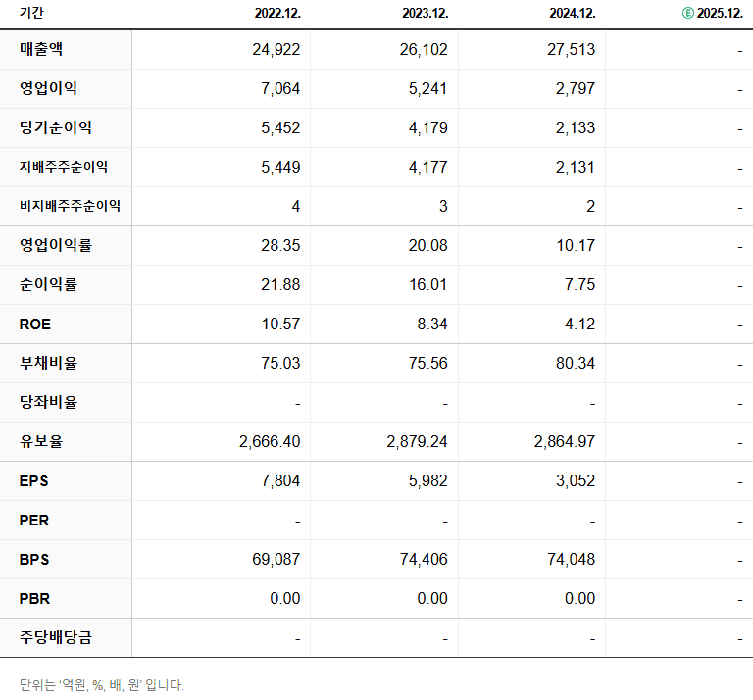Click the ROE row label

(35, 325)
